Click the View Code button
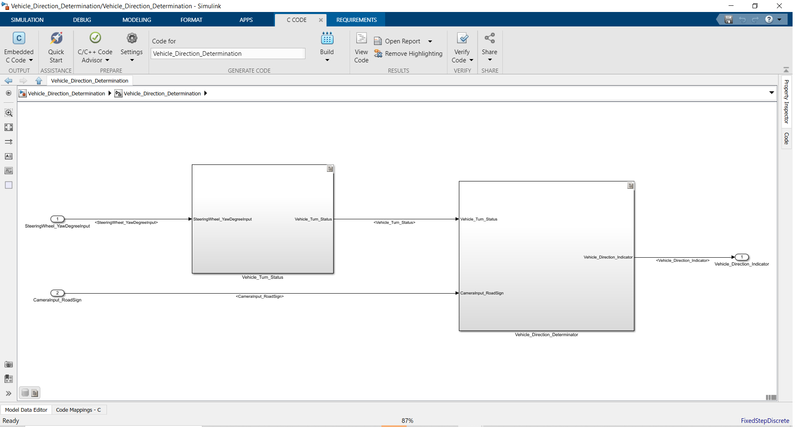The width and height of the screenshot is (800, 427). tap(361, 46)
